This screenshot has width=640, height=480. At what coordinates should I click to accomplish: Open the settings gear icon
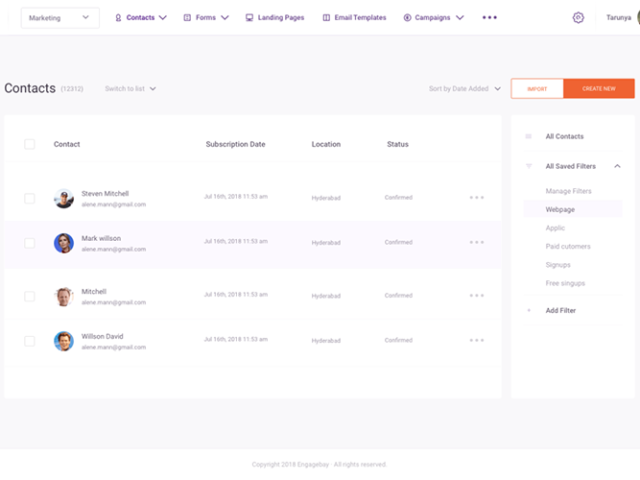pyautogui.click(x=578, y=18)
